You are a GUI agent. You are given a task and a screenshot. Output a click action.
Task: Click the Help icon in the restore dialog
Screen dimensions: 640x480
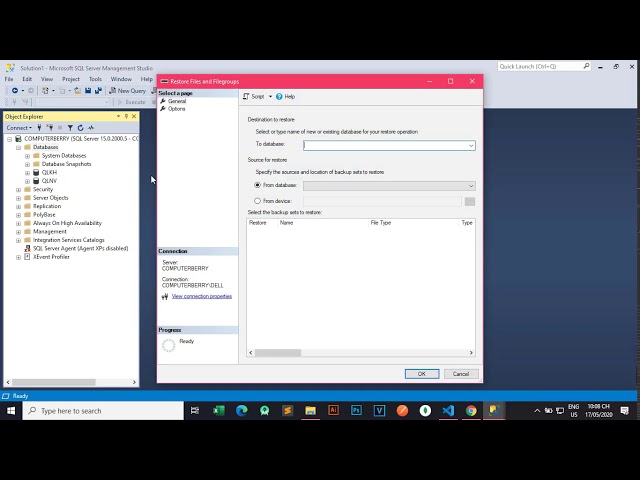[279, 97]
